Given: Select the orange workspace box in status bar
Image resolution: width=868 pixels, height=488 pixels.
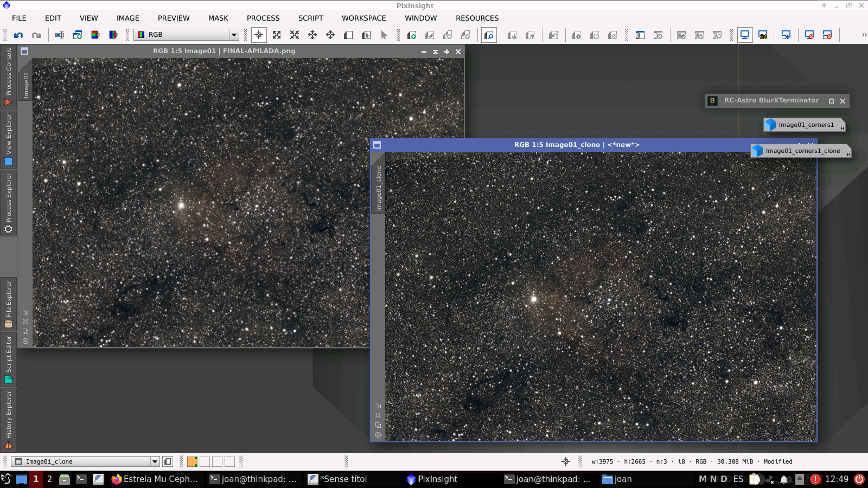Looking at the screenshot, I should click(192, 461).
